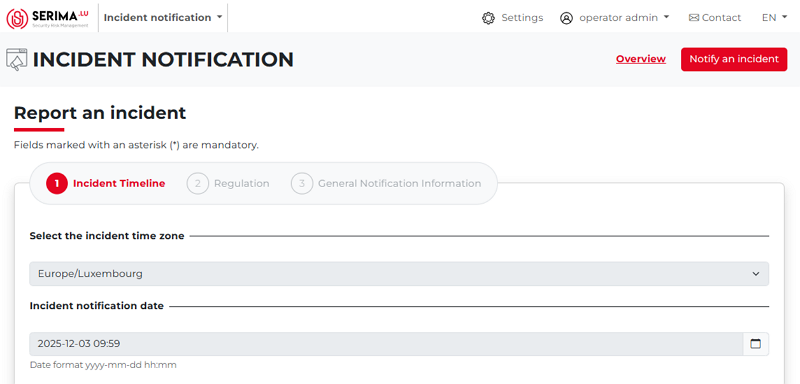Click the 'Date format yyyy-mm-dd hh:mm' hint
The width and height of the screenshot is (800, 384).
click(x=104, y=365)
